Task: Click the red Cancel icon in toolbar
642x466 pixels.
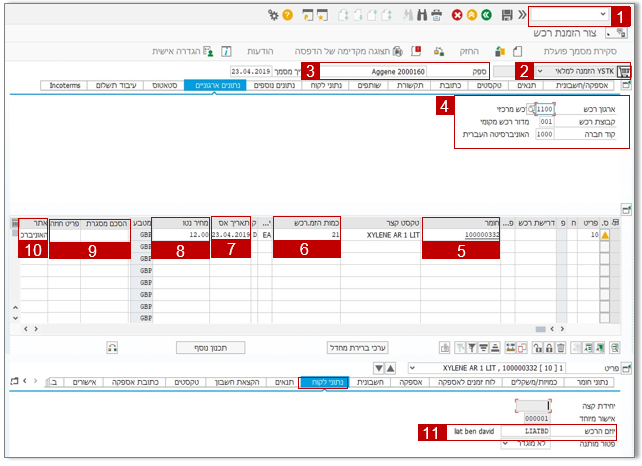Action: pyautogui.click(x=457, y=15)
